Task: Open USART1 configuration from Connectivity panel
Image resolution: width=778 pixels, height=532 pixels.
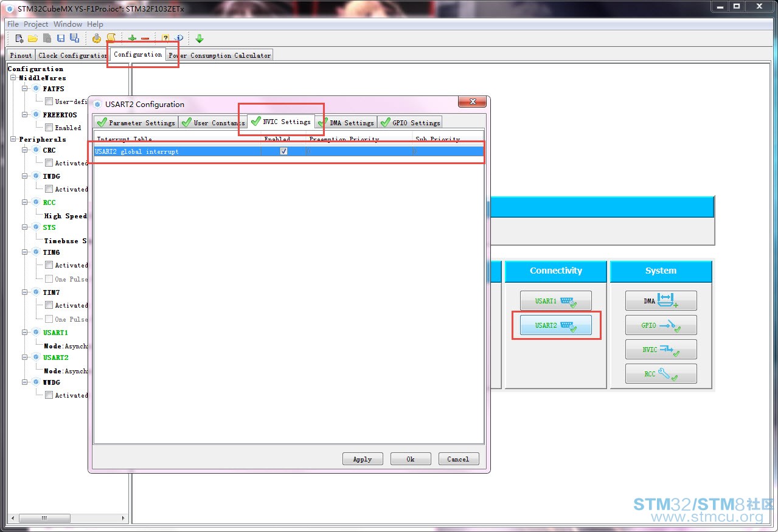Action: point(555,300)
